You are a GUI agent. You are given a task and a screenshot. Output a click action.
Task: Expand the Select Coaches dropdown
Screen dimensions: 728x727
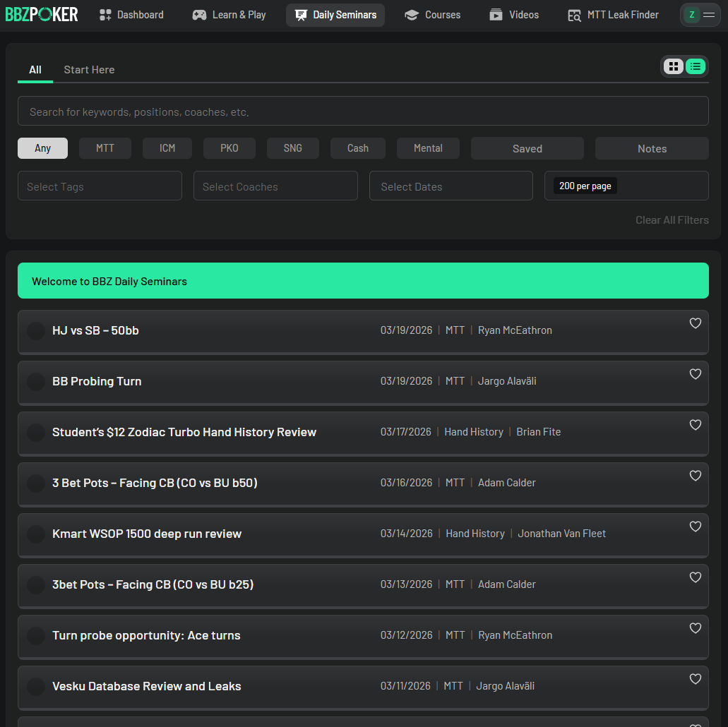275,186
